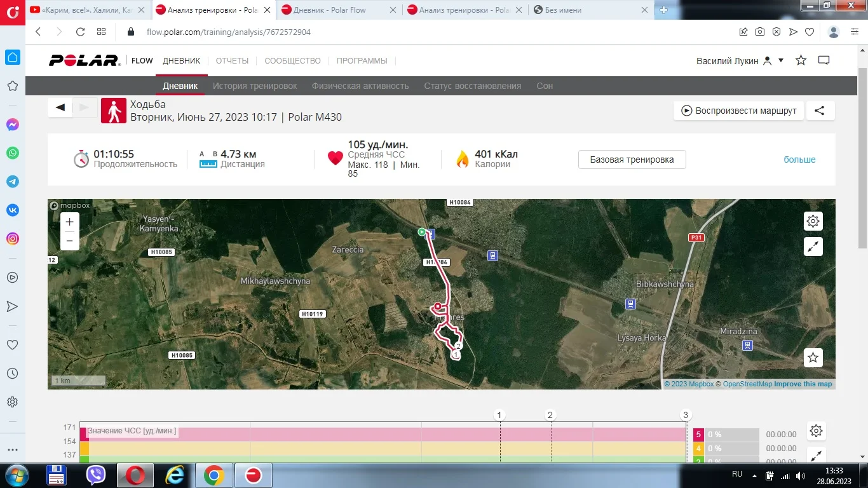Viewport: 868px width, 488px height.
Task: Take a snapshot with the camera icon
Action: (x=760, y=32)
